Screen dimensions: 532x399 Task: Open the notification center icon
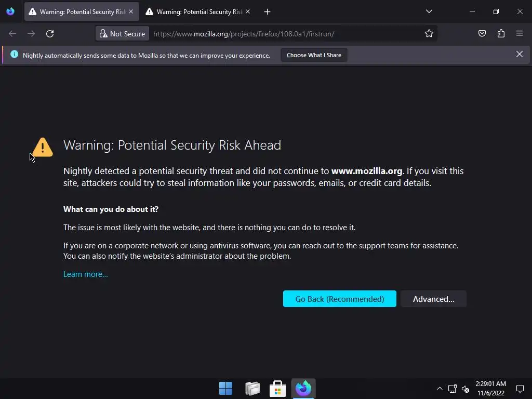520,389
